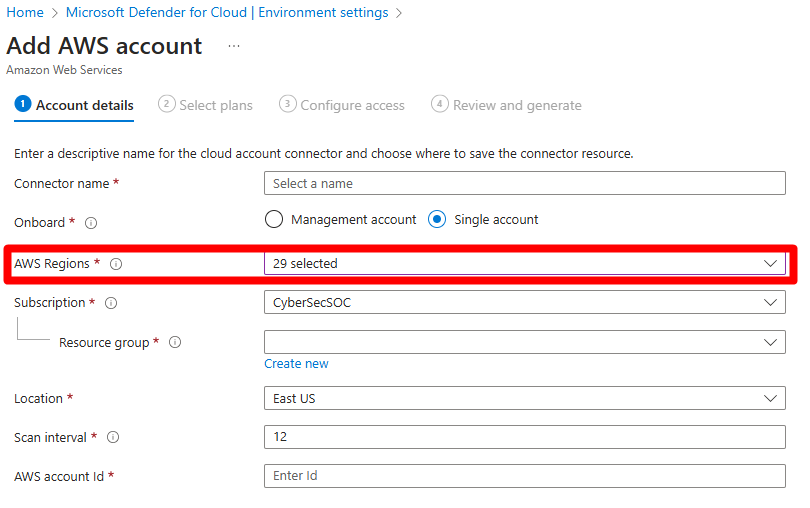Expand the Resource group dropdown
810x508 pixels.
pos(525,342)
